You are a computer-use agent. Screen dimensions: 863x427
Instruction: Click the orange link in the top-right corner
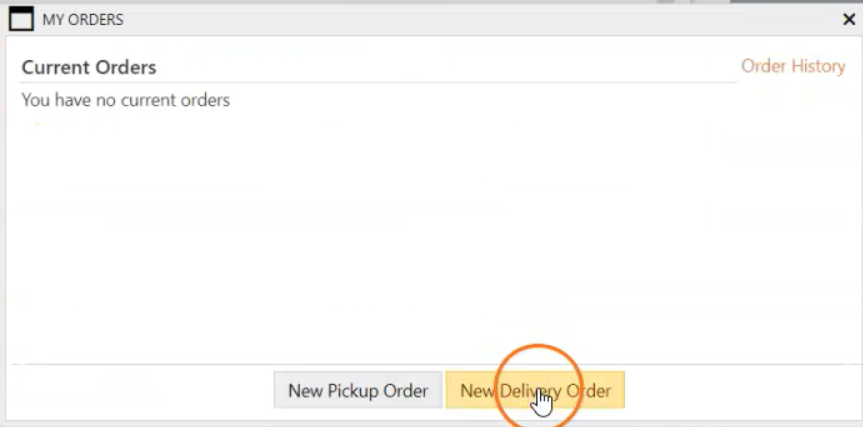tap(792, 66)
